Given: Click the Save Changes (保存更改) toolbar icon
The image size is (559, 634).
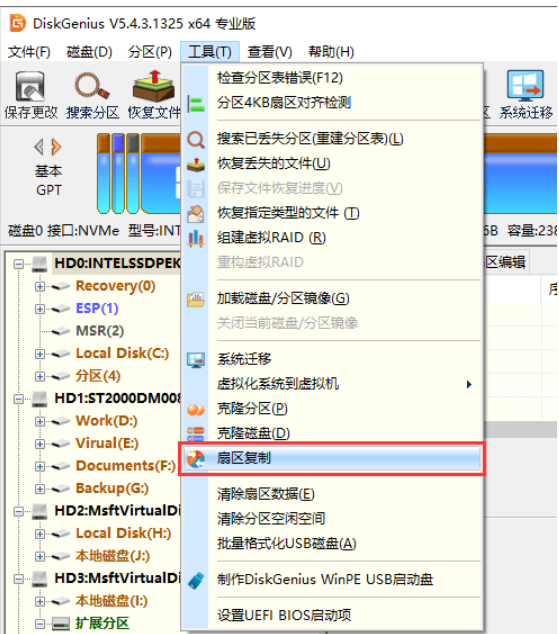Looking at the screenshot, I should (30, 86).
